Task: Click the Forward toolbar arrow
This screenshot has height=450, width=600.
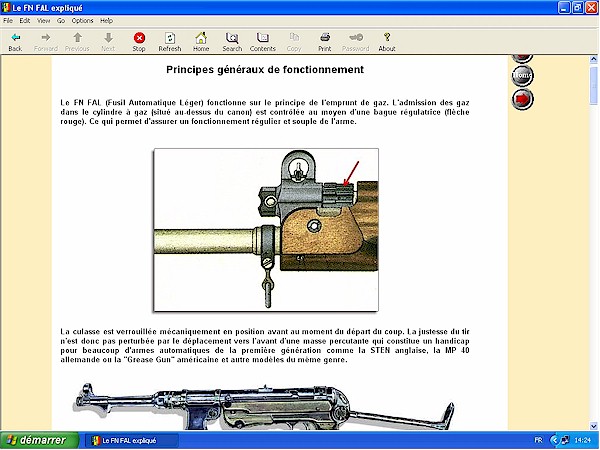Action: click(x=46, y=38)
